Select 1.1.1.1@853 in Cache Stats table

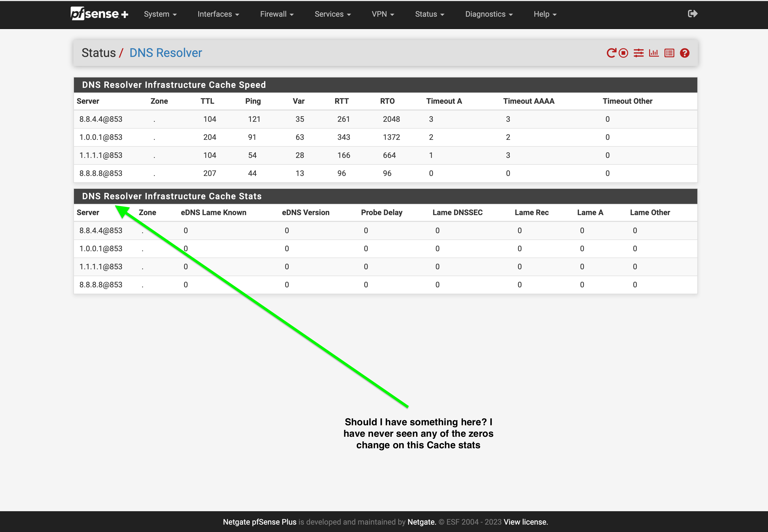(x=101, y=266)
